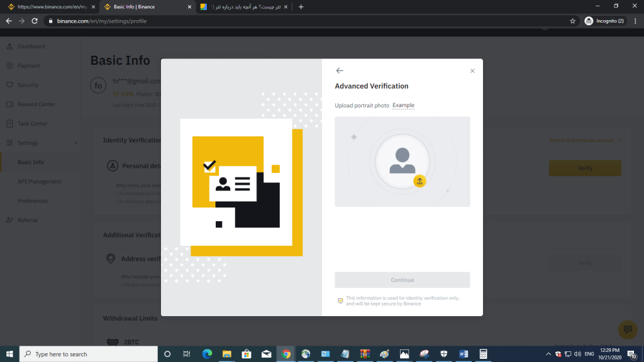Open Security in the sidebar
The image size is (644, 362).
[x=28, y=85]
